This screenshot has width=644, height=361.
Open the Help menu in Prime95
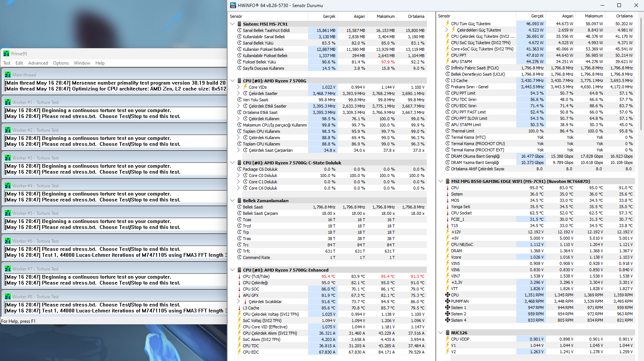click(x=100, y=63)
